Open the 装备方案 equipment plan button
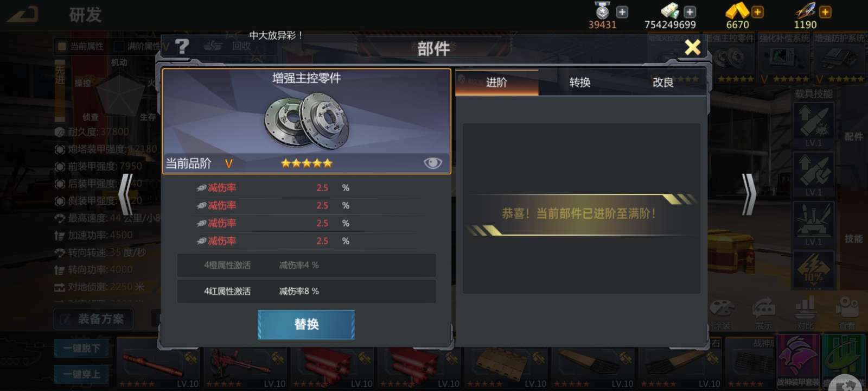 [x=93, y=319]
